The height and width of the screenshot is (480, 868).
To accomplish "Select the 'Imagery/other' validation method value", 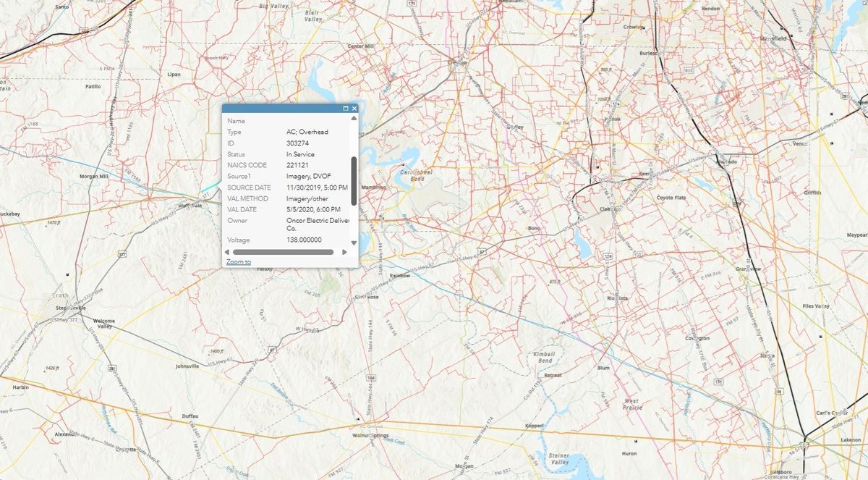I will (x=308, y=198).
